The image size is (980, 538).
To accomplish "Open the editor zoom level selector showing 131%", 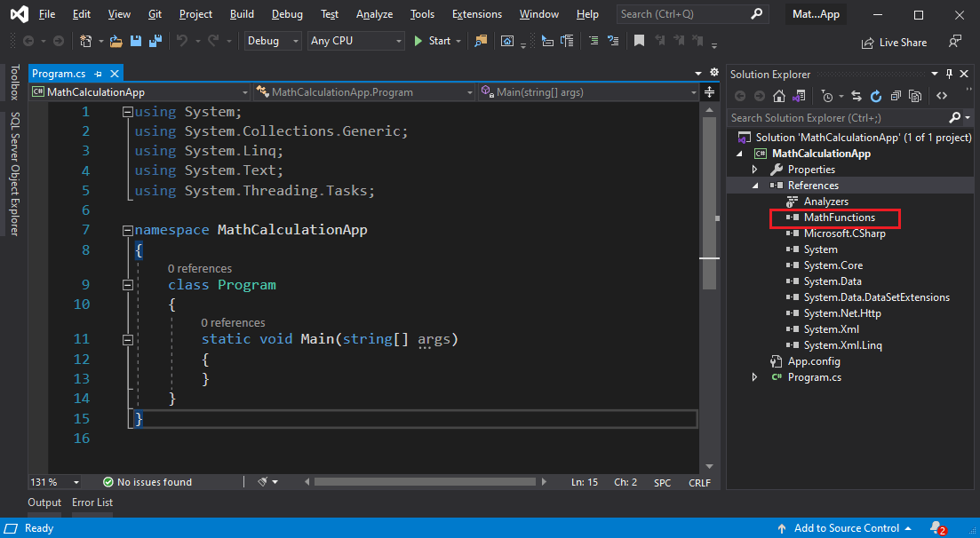I will point(49,481).
